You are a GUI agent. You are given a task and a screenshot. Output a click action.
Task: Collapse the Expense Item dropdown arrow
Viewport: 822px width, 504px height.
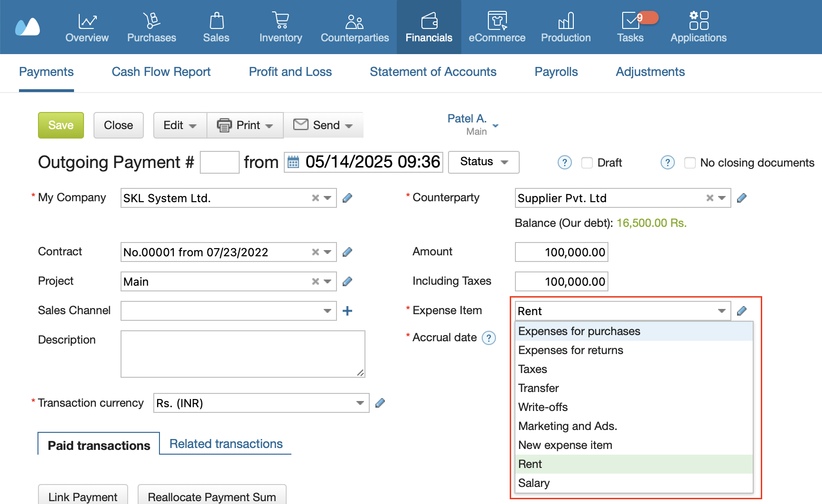tap(722, 311)
